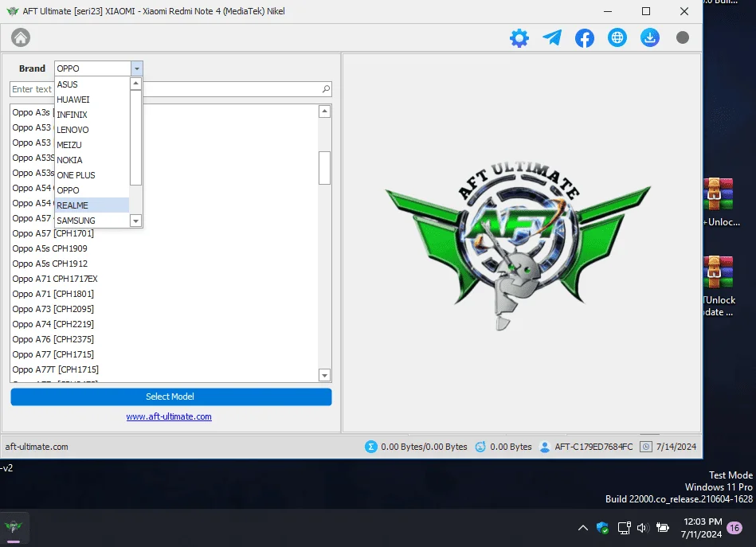Select Oppo A73 [CPH2095]
756x547 pixels.
click(x=164, y=309)
